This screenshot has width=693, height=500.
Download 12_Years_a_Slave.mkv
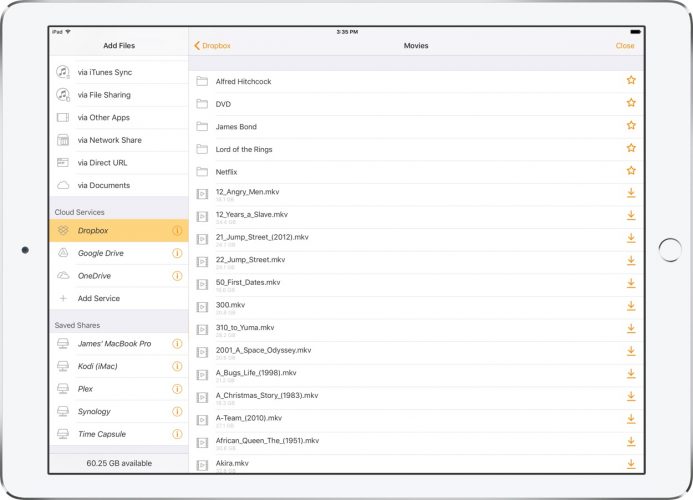pyautogui.click(x=631, y=215)
